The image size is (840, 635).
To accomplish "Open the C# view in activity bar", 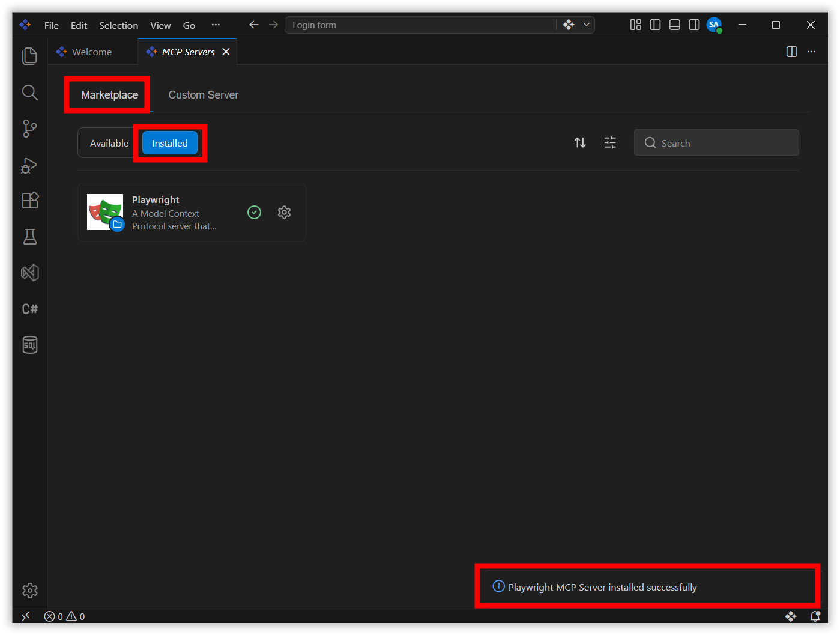I will pos(29,309).
